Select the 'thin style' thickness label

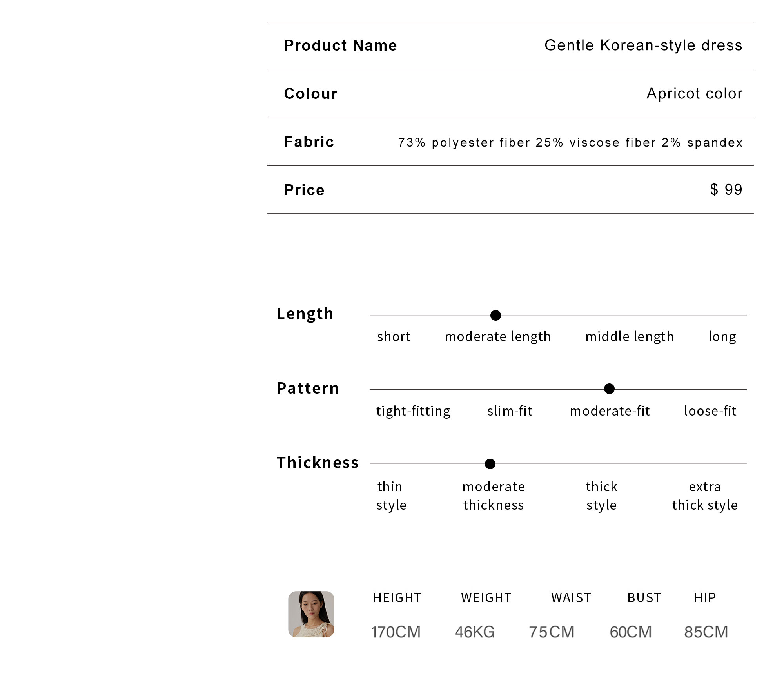391,496
